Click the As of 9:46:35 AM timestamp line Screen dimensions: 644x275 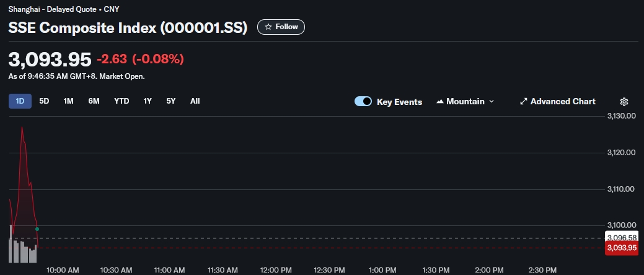pyautogui.click(x=76, y=76)
